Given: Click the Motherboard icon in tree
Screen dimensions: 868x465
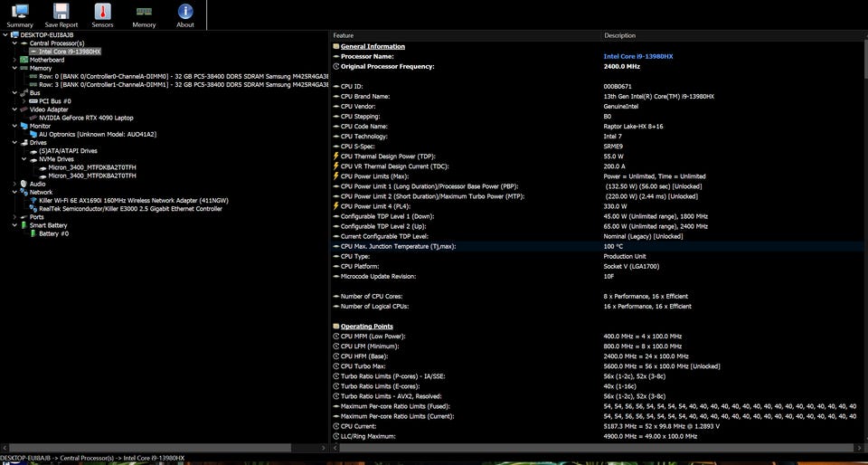Looking at the screenshot, I should (x=24, y=60).
